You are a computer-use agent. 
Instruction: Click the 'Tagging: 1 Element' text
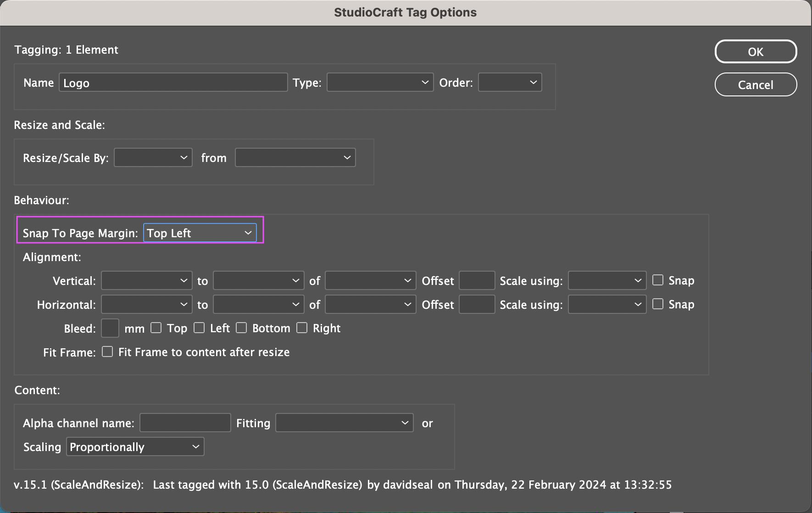66,50
